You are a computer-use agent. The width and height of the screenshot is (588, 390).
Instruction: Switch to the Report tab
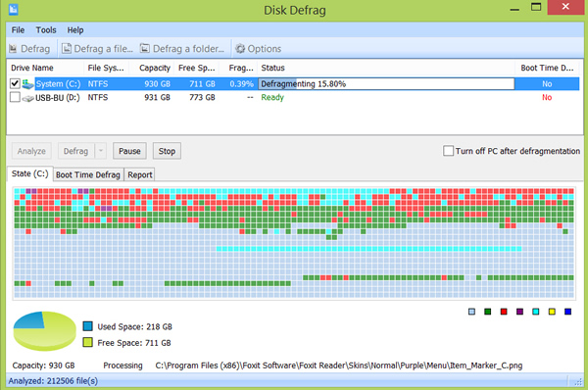click(139, 174)
